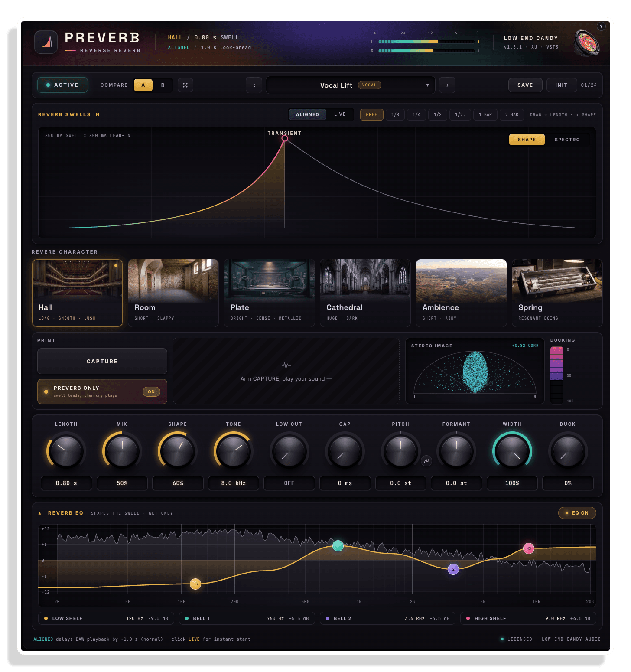631x672 pixels.
Task: Click the TONE knob
Action: click(x=234, y=451)
